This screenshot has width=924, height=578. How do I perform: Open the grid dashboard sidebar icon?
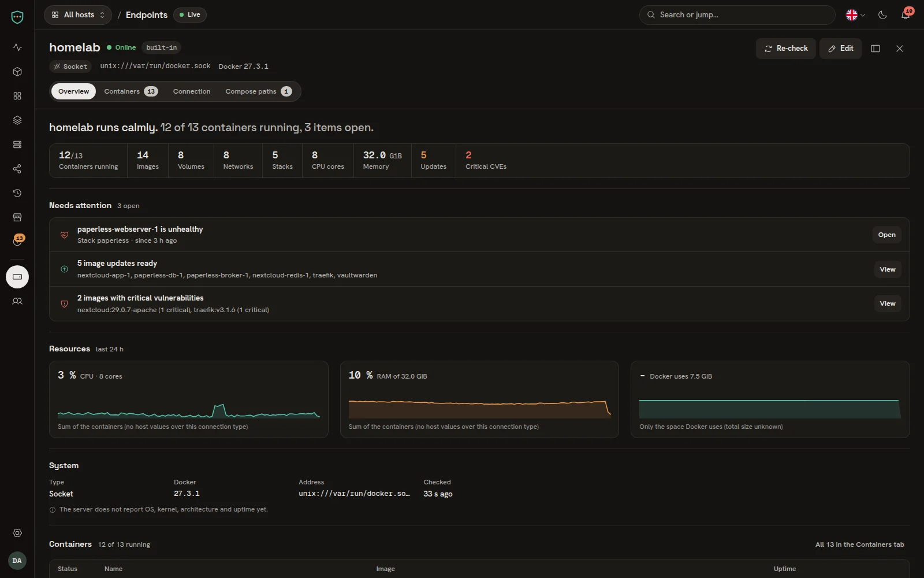tap(17, 96)
